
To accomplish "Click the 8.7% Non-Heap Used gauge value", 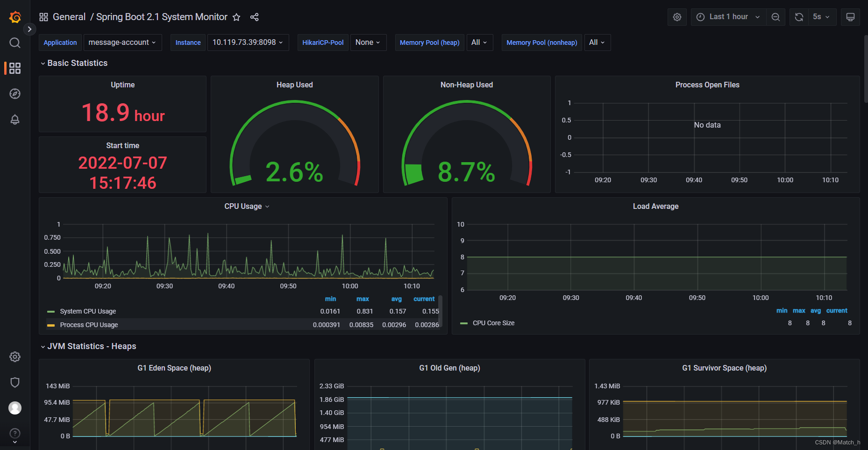I will [466, 172].
